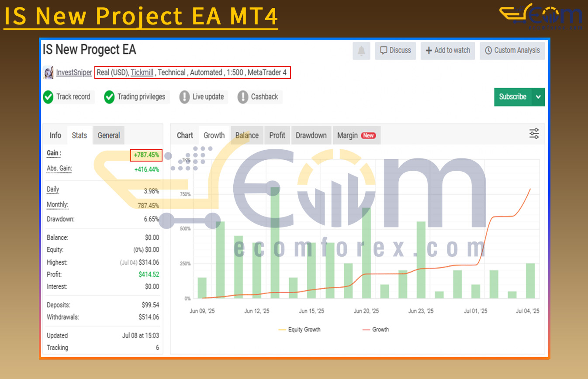The width and height of the screenshot is (588, 379).
Task: Click the InvestSniper avatar image
Action: pos(48,72)
